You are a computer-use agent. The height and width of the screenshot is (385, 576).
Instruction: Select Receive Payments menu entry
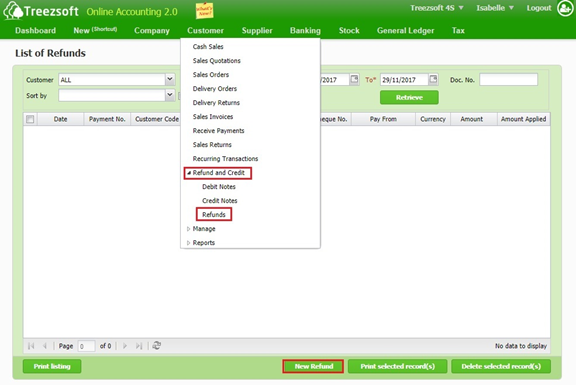click(219, 130)
